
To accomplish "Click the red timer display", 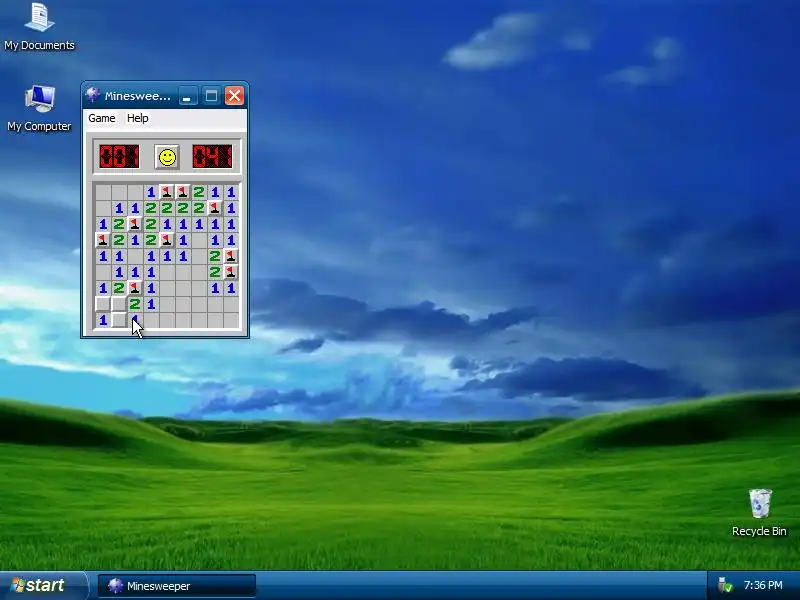I will 212,156.
